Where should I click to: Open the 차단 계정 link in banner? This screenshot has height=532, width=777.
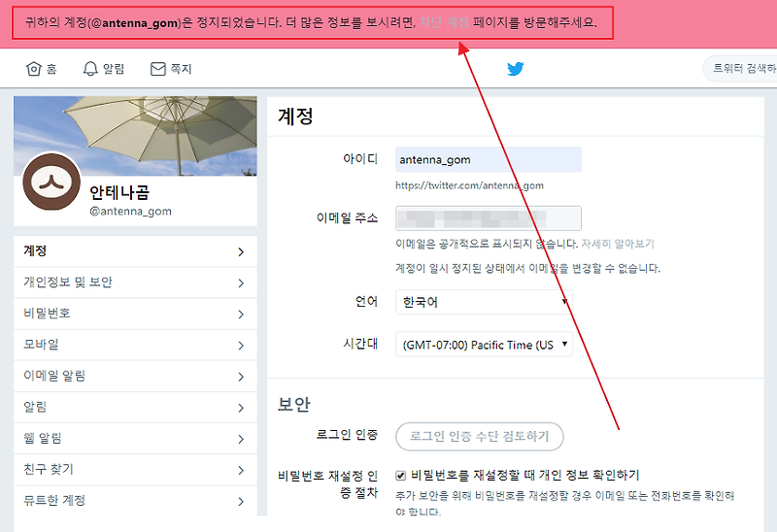pyautogui.click(x=444, y=22)
